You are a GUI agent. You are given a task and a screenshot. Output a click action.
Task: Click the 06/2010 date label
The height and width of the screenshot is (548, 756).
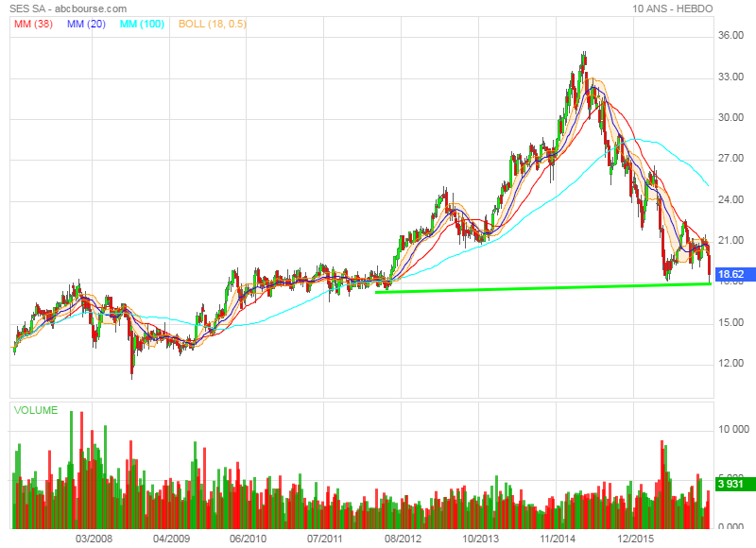(x=248, y=539)
